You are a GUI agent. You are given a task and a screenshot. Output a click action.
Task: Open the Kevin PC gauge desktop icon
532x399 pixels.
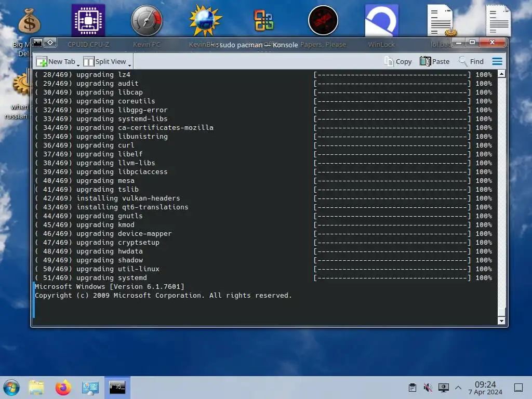pyautogui.click(x=147, y=20)
